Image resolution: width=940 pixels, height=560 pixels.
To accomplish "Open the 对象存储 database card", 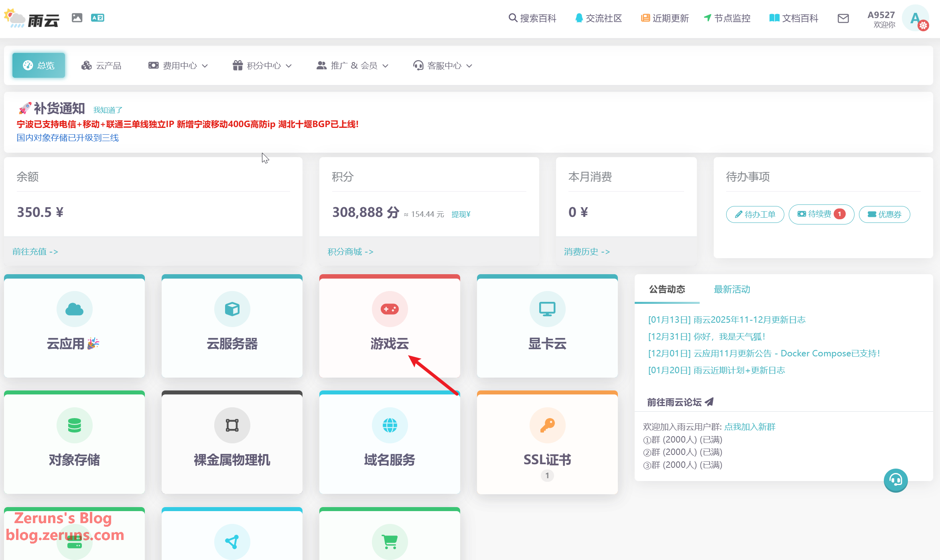I will pyautogui.click(x=74, y=442).
